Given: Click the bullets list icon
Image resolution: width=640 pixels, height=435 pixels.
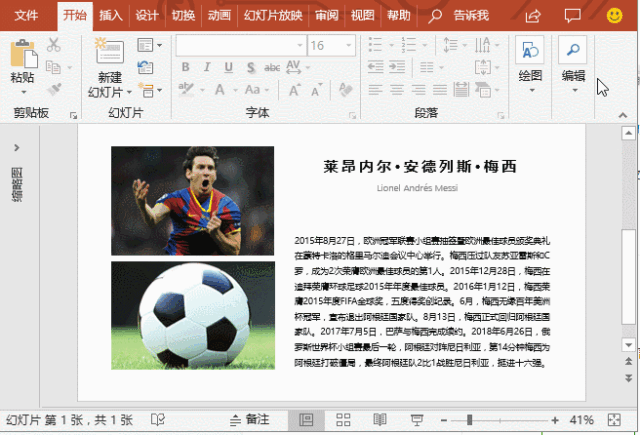Looking at the screenshot, I should tap(375, 44).
